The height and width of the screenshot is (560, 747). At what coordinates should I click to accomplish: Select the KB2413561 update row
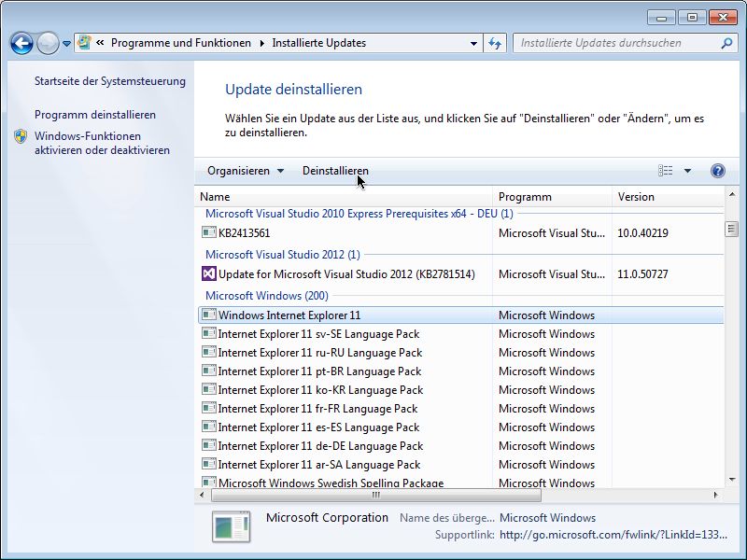coord(460,232)
